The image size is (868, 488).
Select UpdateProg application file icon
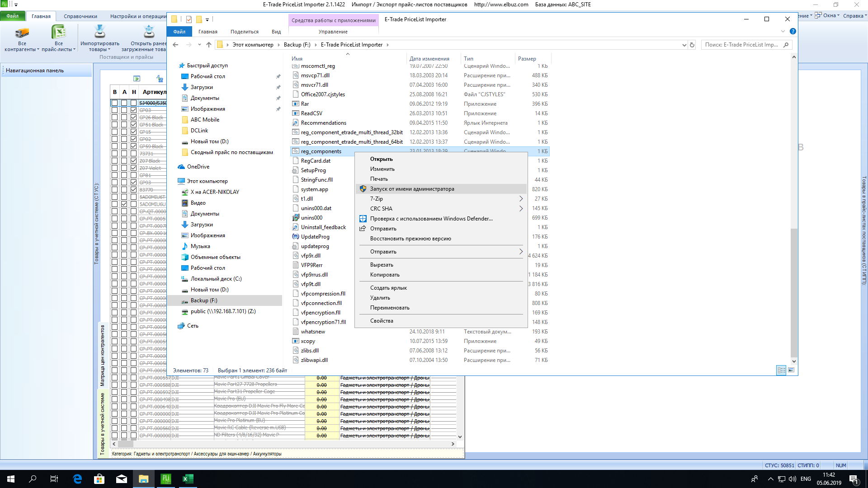(296, 237)
